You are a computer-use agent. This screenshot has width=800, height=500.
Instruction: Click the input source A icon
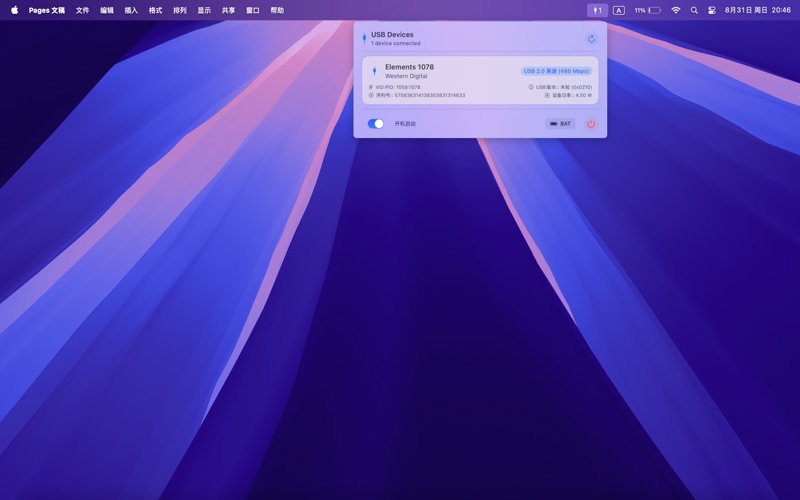pyautogui.click(x=619, y=10)
